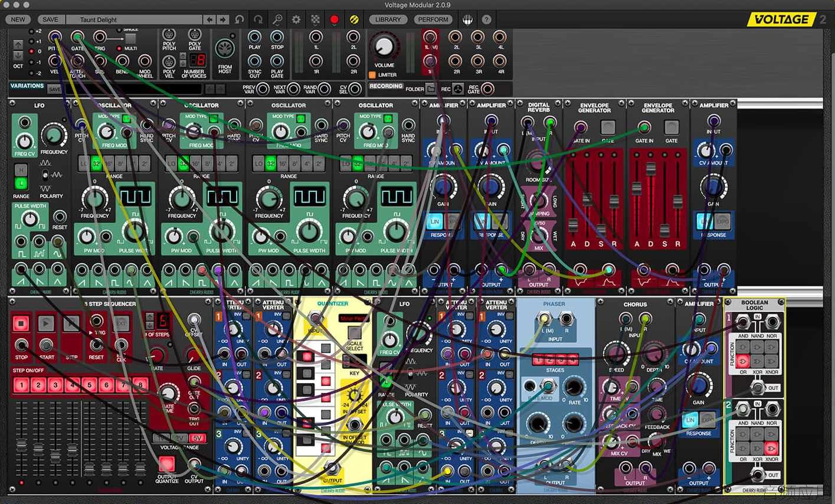Click the red record button in toolbar
835x504 pixels.
pyautogui.click(x=335, y=19)
